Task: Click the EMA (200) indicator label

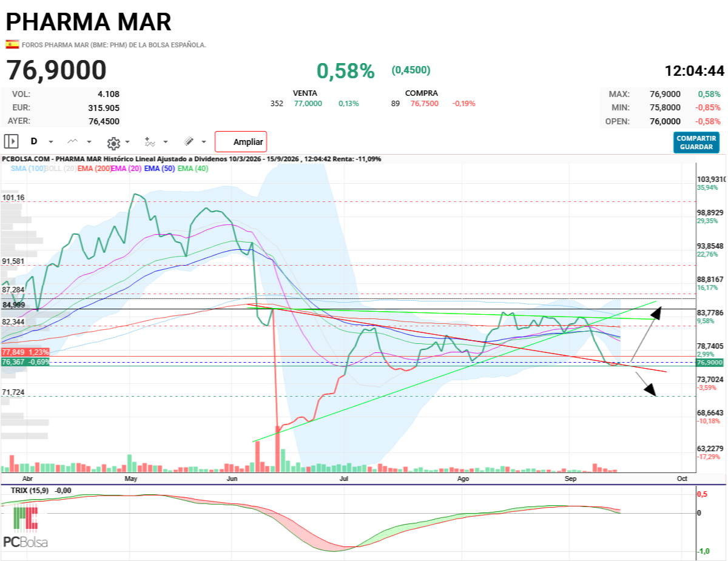Action: click(x=94, y=169)
